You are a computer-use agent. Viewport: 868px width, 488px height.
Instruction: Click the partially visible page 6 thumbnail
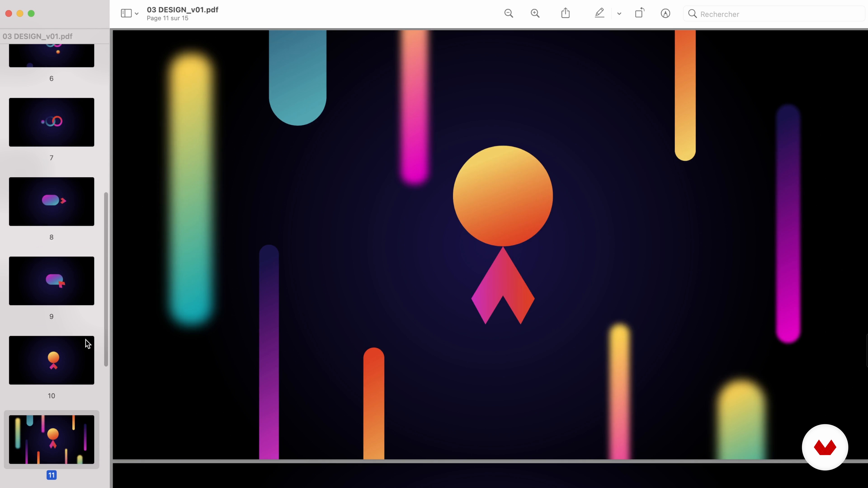pos(52,56)
